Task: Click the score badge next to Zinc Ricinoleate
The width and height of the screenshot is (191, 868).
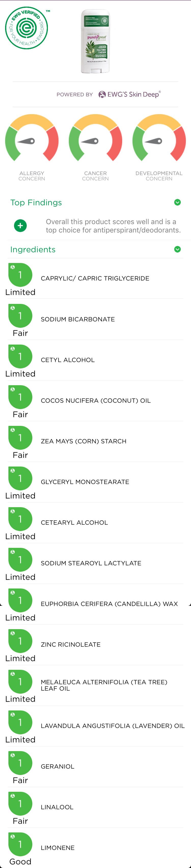Action: pos(20,641)
